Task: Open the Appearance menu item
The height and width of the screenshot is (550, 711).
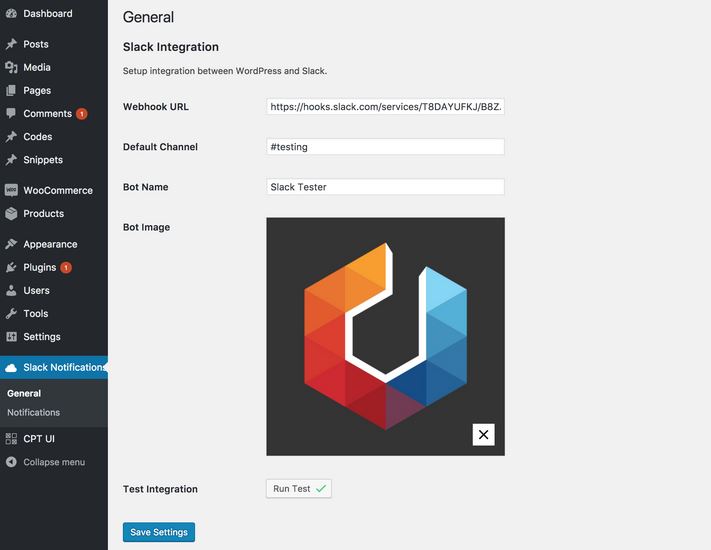Action: click(x=54, y=244)
